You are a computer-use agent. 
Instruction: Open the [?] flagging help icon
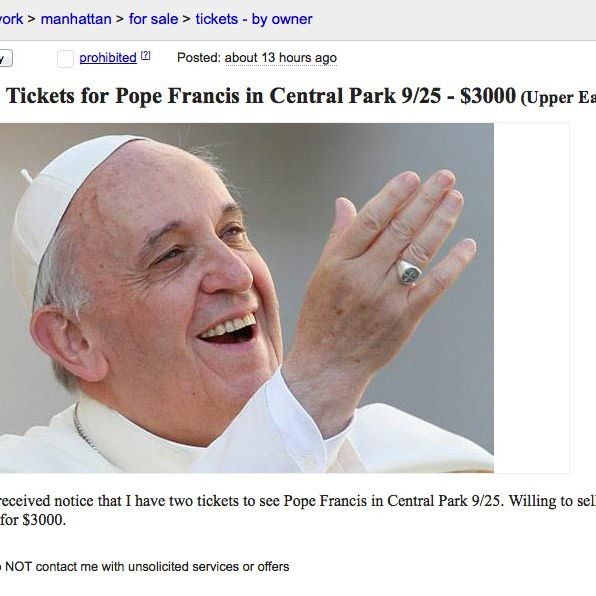point(146,56)
